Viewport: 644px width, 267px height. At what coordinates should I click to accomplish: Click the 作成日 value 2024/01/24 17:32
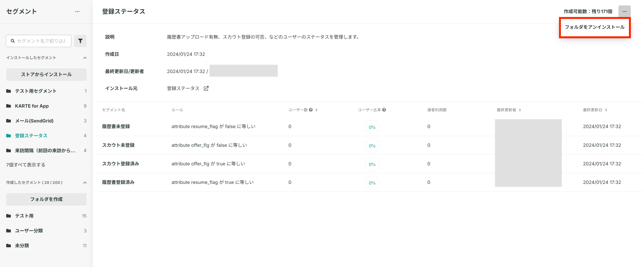pyautogui.click(x=186, y=54)
